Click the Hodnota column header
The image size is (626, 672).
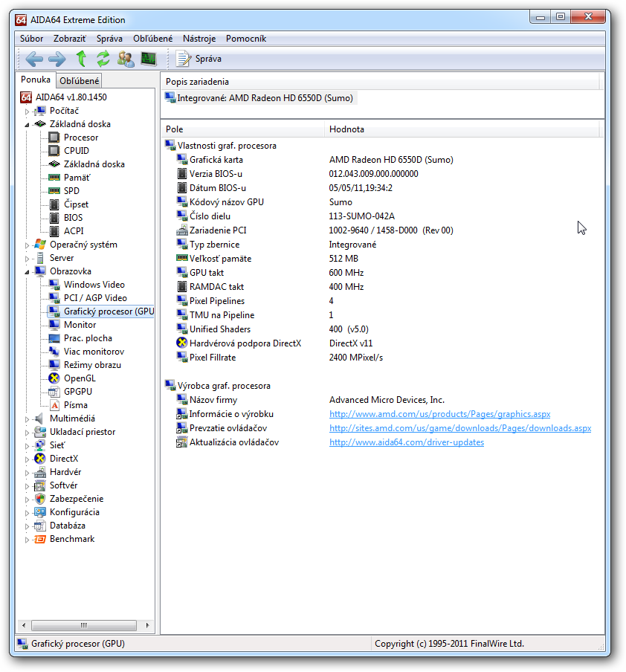(462, 129)
